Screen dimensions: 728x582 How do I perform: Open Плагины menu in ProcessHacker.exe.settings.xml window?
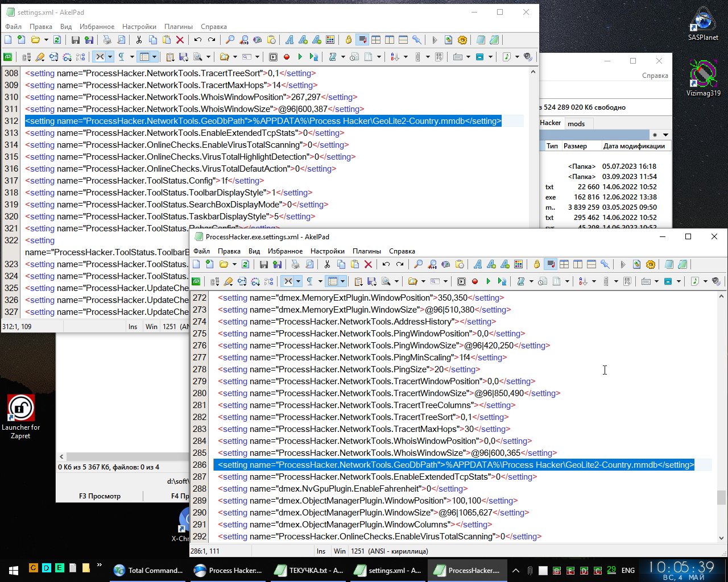(x=366, y=251)
